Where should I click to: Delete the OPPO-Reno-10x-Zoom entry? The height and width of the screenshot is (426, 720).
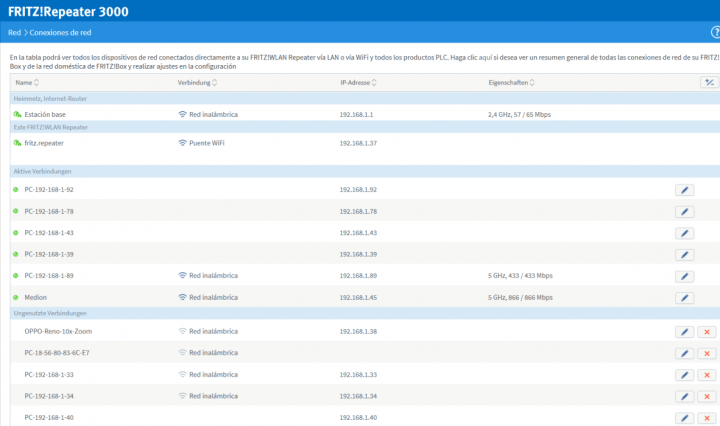707,332
